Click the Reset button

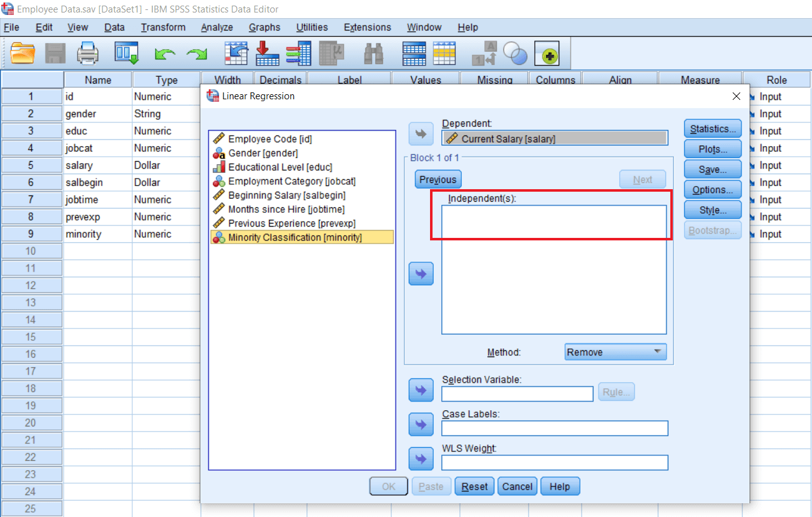tap(475, 486)
